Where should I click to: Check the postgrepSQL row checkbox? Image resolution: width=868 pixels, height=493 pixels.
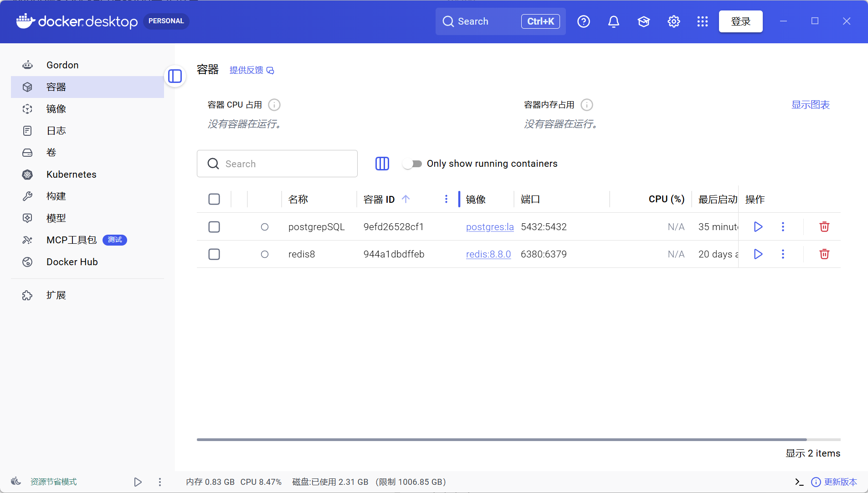coord(214,227)
